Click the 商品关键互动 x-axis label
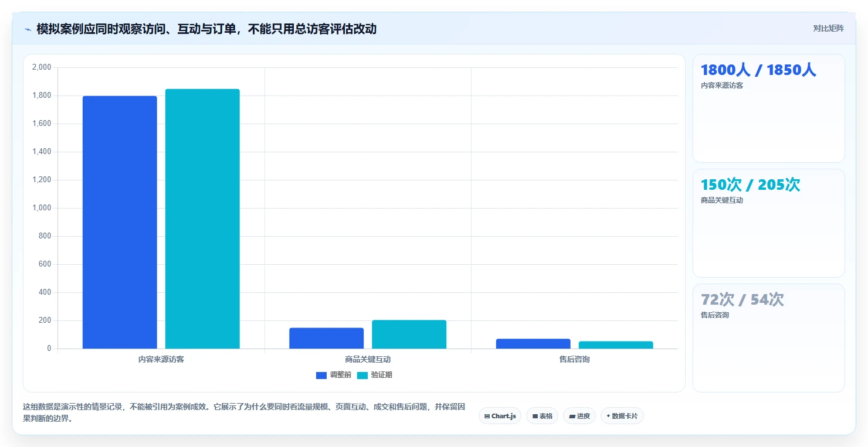Viewport: 868px width, 447px height. click(x=368, y=359)
